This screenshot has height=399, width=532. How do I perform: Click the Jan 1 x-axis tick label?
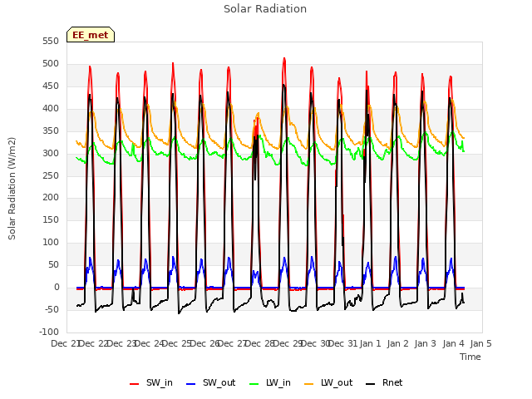pyautogui.click(x=370, y=343)
